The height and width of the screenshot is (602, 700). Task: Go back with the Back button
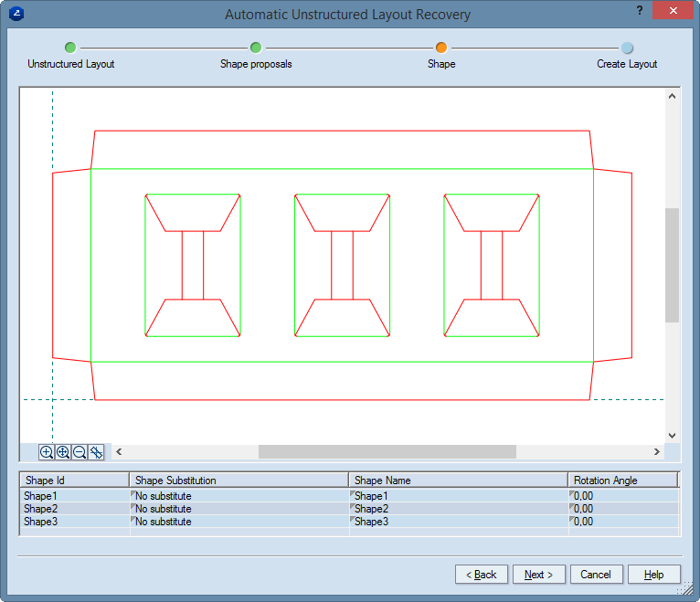click(481, 575)
